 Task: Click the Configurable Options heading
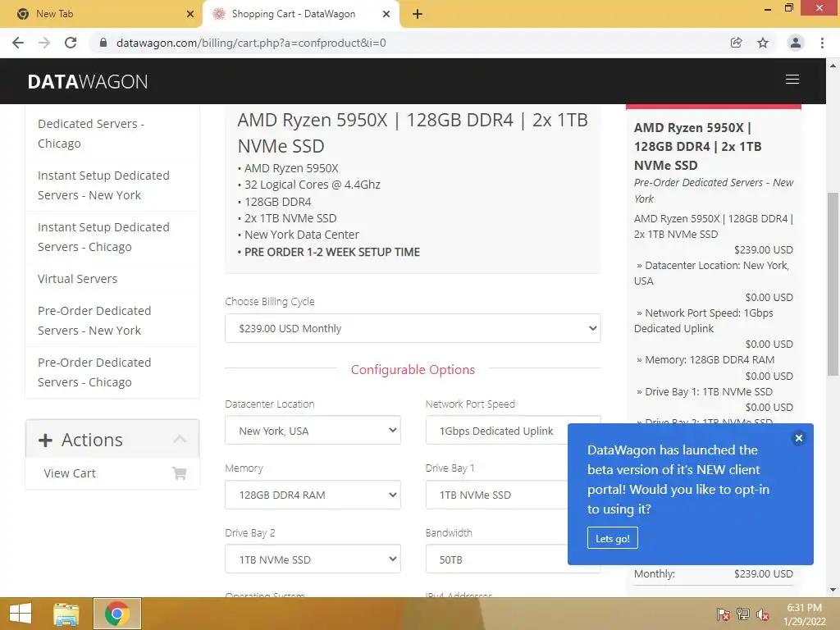[x=413, y=370]
